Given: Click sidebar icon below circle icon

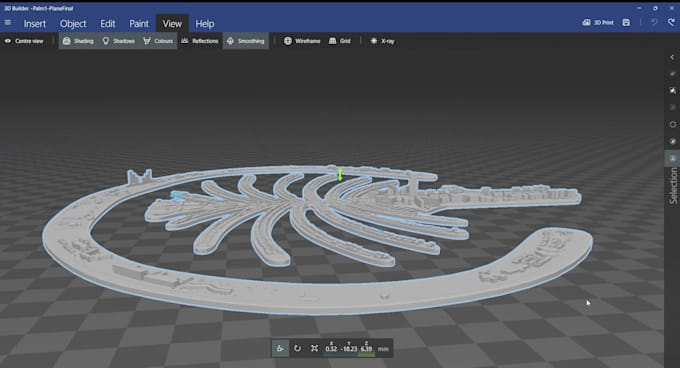Looking at the screenshot, I should (x=673, y=141).
